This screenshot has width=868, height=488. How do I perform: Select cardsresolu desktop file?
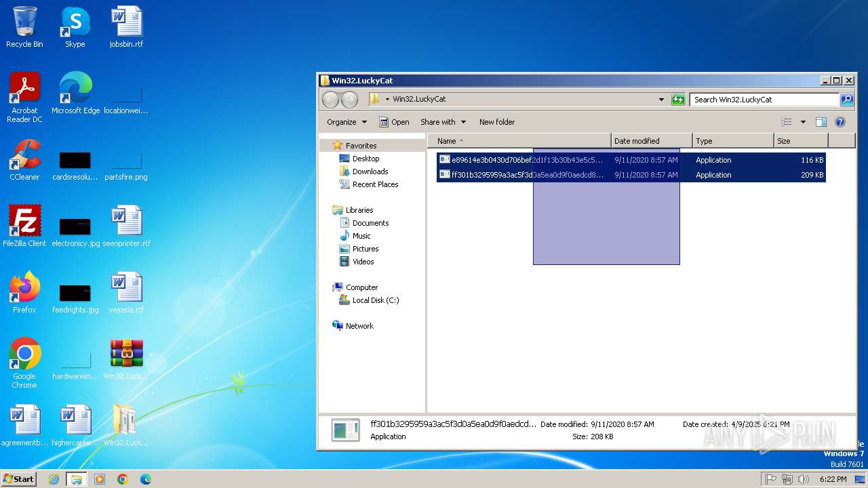coord(75,167)
